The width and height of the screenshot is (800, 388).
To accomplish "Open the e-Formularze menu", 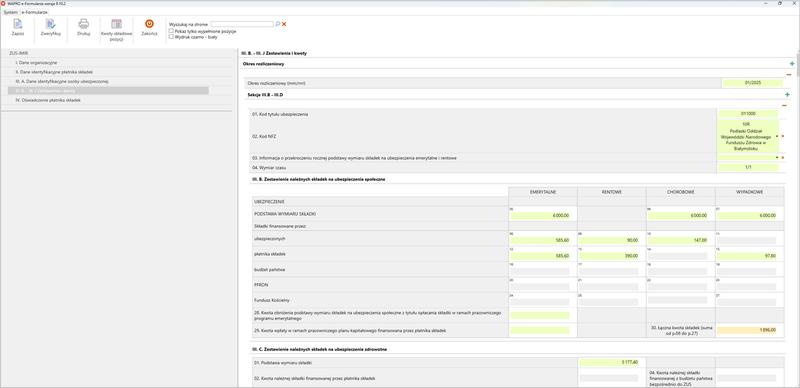I will click(x=34, y=11).
